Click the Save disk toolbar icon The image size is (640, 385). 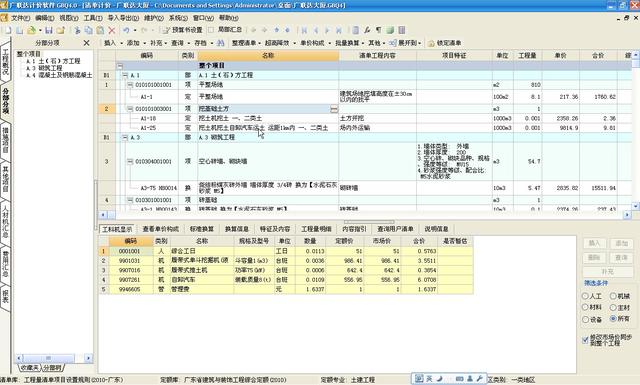[x=49, y=30]
